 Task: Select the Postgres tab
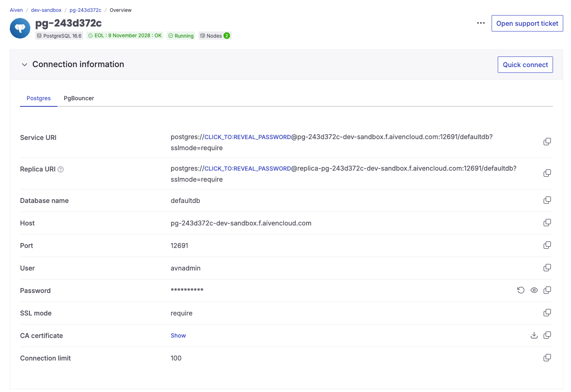38,98
